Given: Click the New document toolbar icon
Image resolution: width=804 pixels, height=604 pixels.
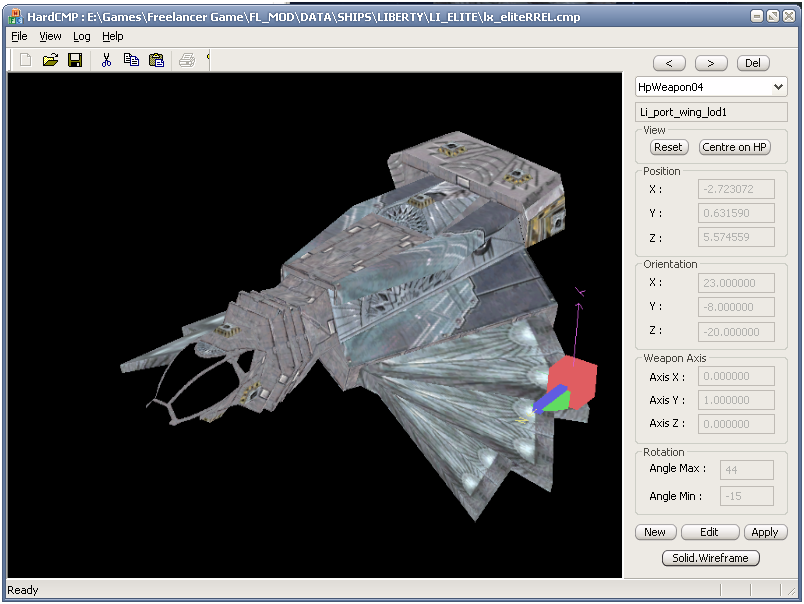Looking at the screenshot, I should coord(25,60).
